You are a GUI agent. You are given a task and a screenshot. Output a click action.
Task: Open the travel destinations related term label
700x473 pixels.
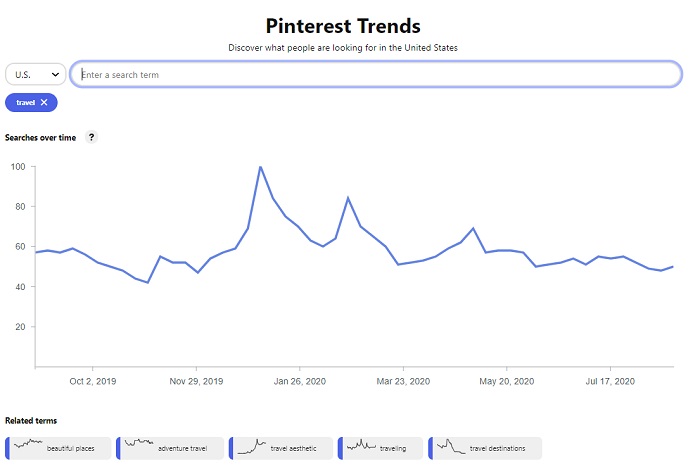click(497, 449)
